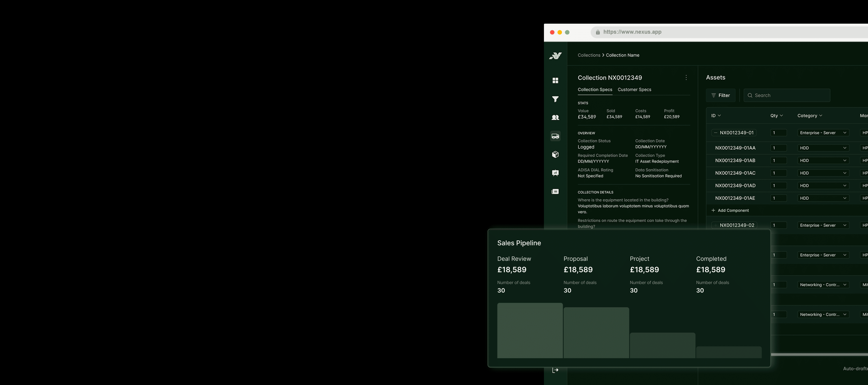Open the news list icon in sidebar

555,191
